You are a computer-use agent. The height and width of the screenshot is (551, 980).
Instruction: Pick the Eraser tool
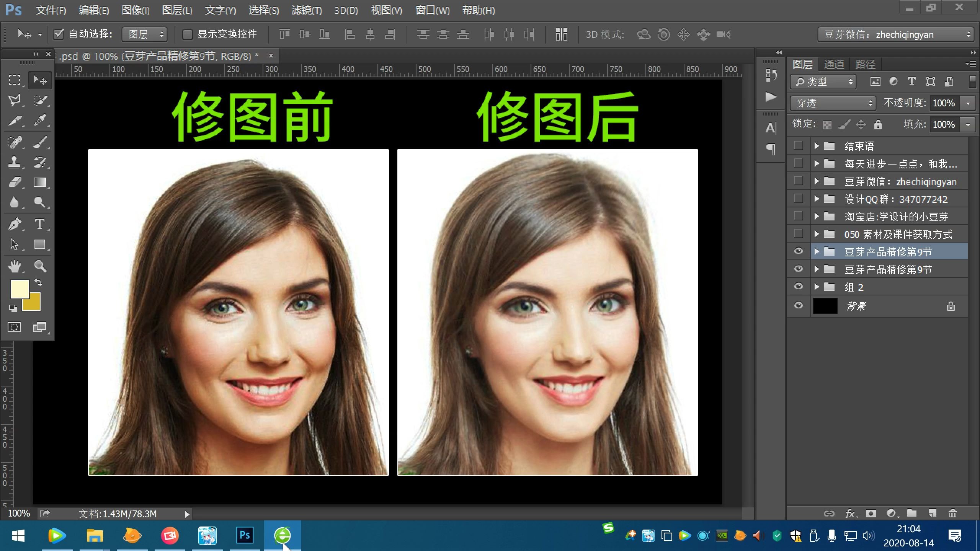[x=15, y=182]
